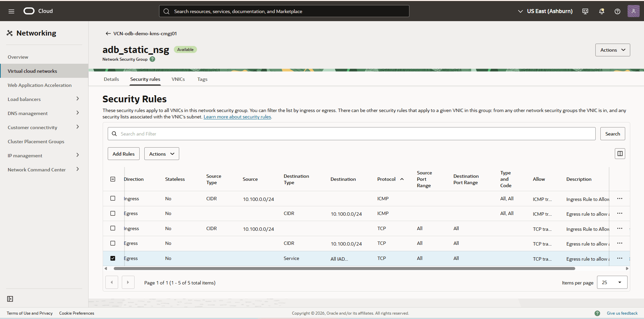Click the back arrow to VCN-odb-demo-kms-cmgj01

108,33
